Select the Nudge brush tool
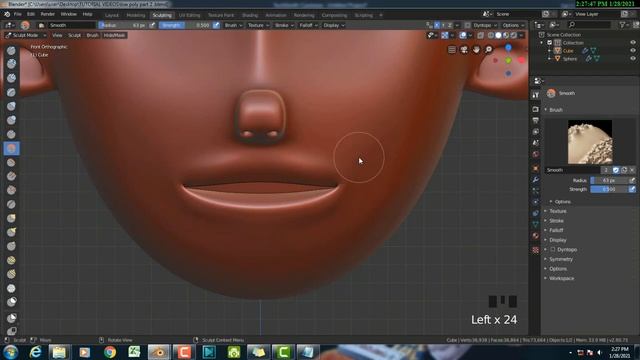The height and width of the screenshot is (360, 640). click(11, 260)
